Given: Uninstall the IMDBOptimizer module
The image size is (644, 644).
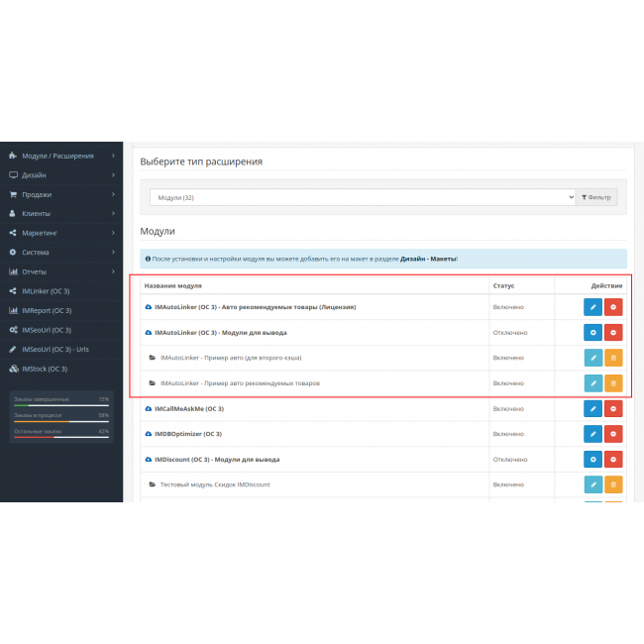Looking at the screenshot, I should click(613, 434).
